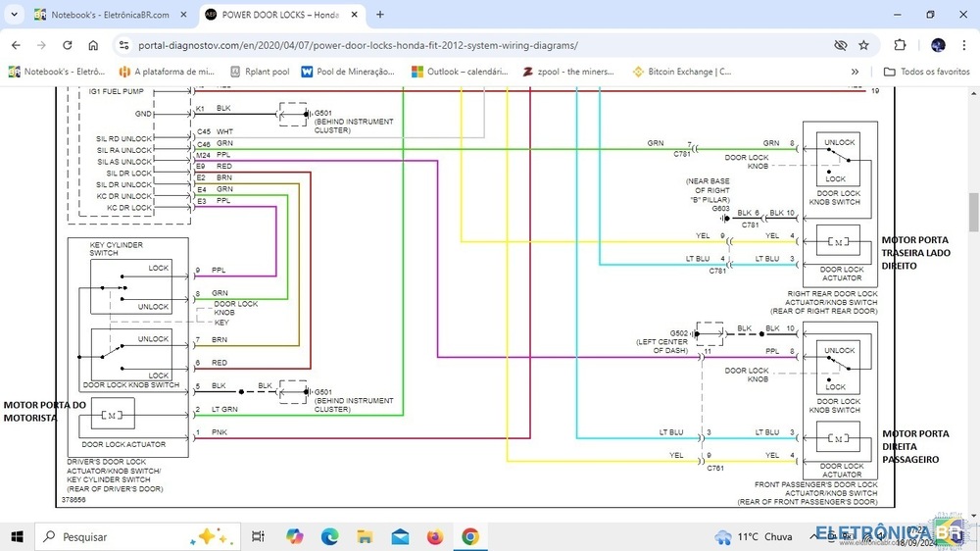Image resolution: width=980 pixels, height=551 pixels.
Task: Expand the hidden bookmarks overflow chevron
Action: point(855,72)
